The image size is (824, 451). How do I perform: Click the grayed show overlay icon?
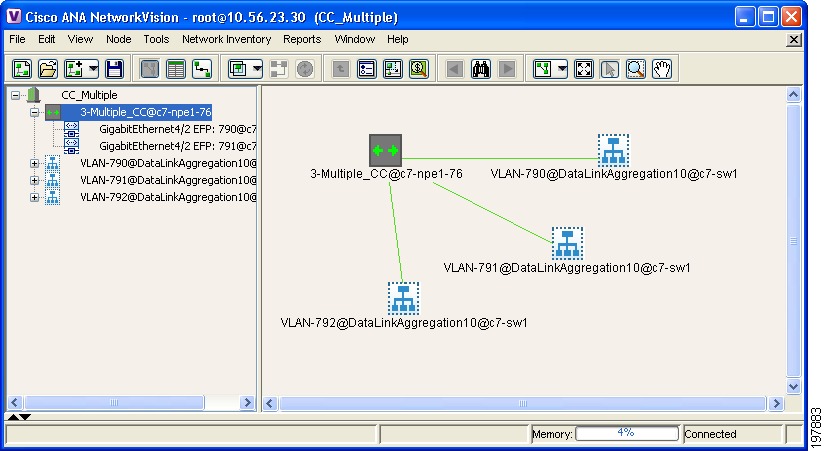279,69
